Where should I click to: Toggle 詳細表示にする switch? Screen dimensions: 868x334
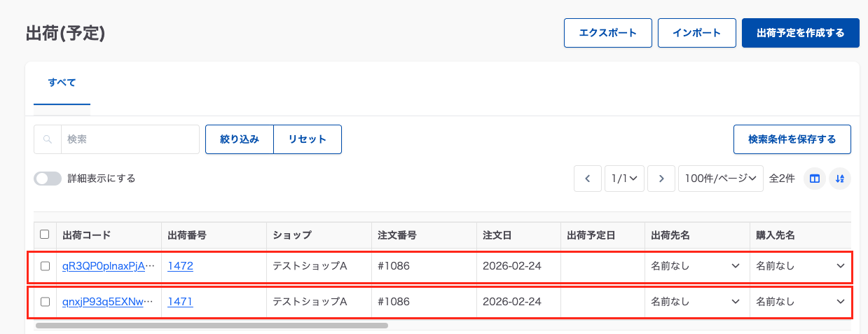[x=48, y=179]
